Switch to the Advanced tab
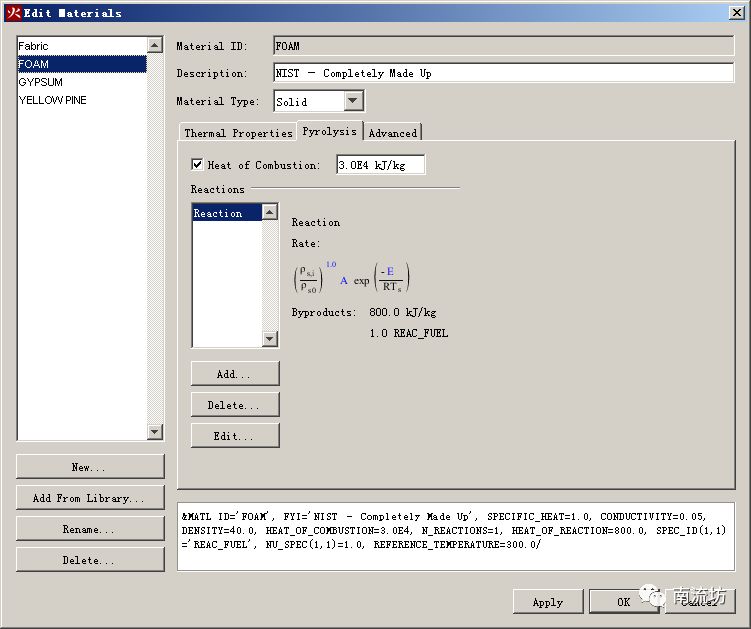The width and height of the screenshot is (751, 629). pos(392,133)
